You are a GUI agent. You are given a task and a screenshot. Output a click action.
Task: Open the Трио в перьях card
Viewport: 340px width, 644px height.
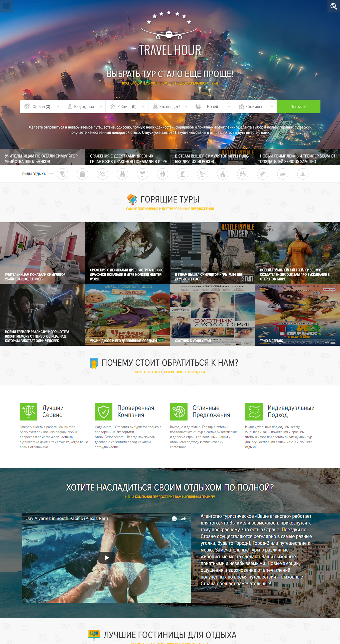coord(297,315)
